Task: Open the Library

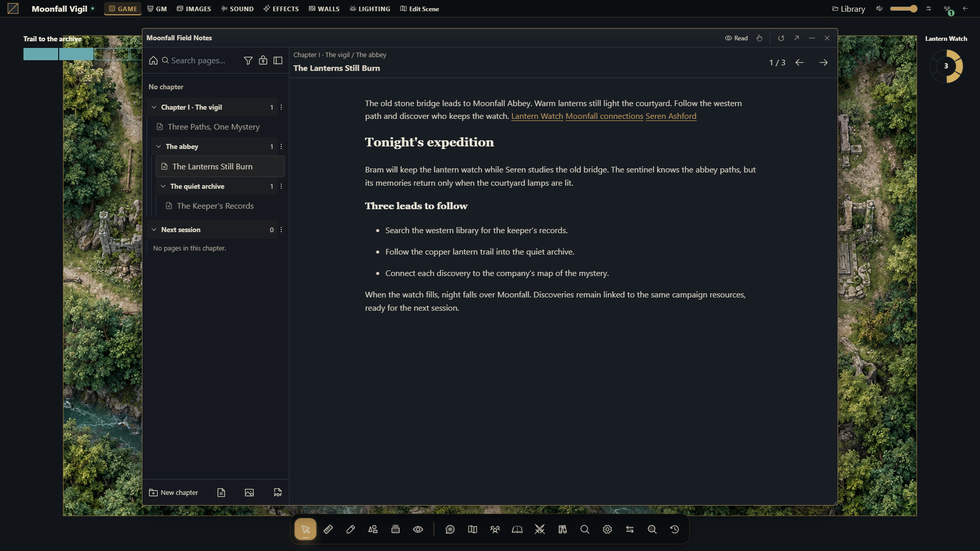Action: [x=848, y=9]
